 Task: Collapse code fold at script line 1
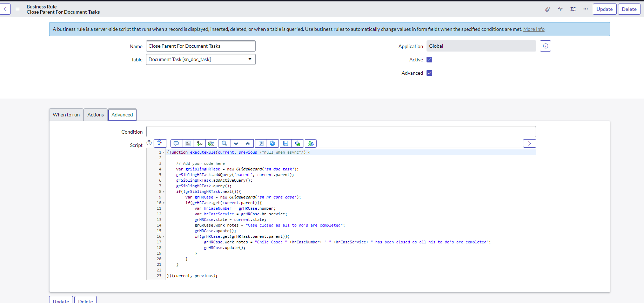(163, 153)
